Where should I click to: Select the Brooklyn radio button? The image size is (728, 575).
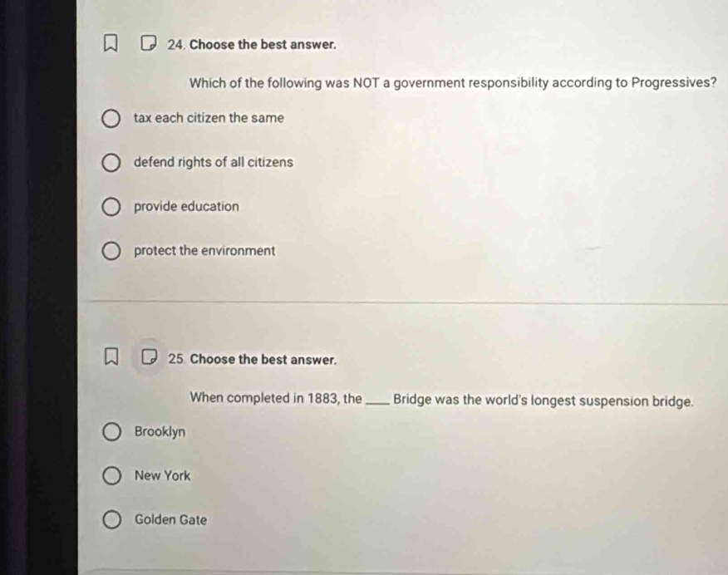[111, 432]
